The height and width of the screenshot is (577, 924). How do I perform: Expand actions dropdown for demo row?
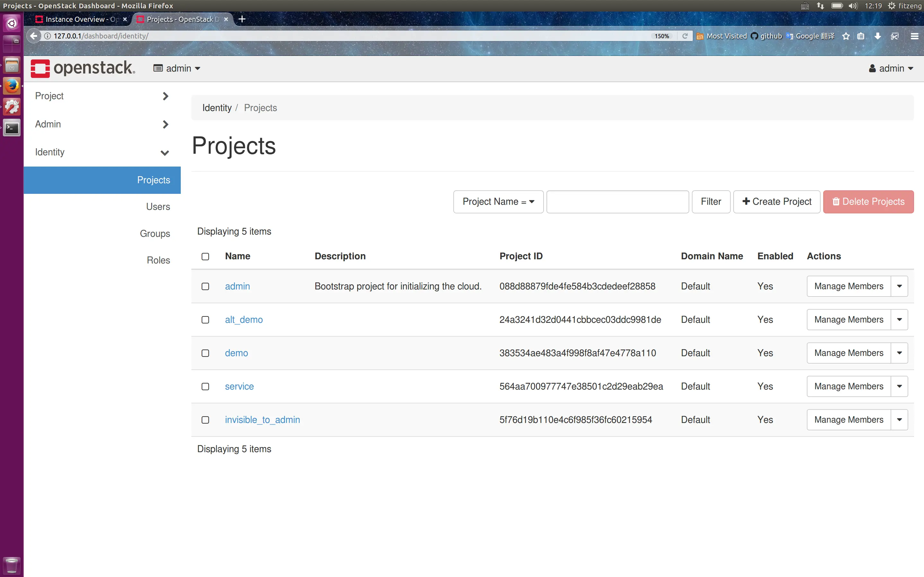point(899,353)
